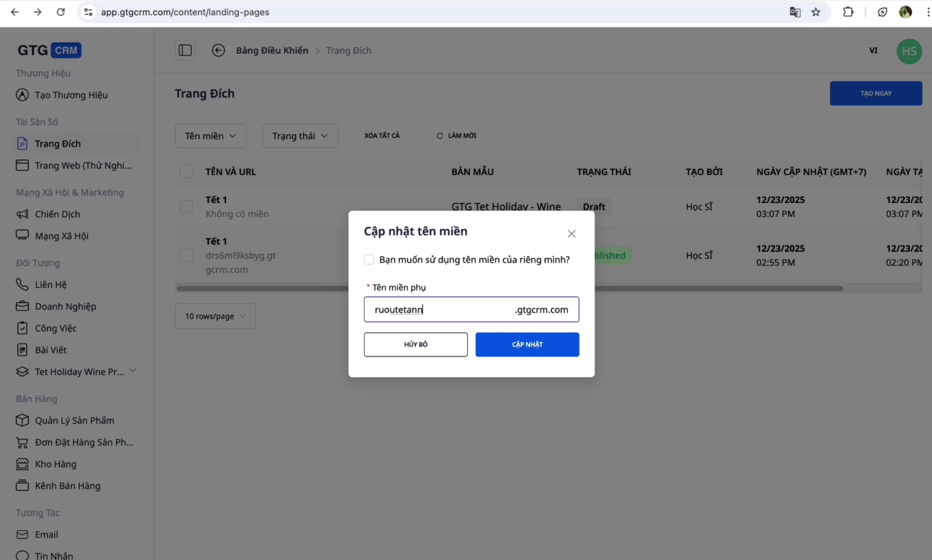Click the HS user avatar
932x560 pixels.
coord(909,51)
